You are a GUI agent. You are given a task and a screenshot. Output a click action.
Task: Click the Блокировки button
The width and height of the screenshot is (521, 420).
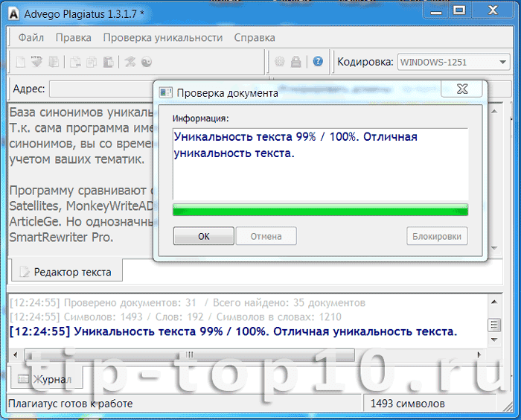(437, 236)
